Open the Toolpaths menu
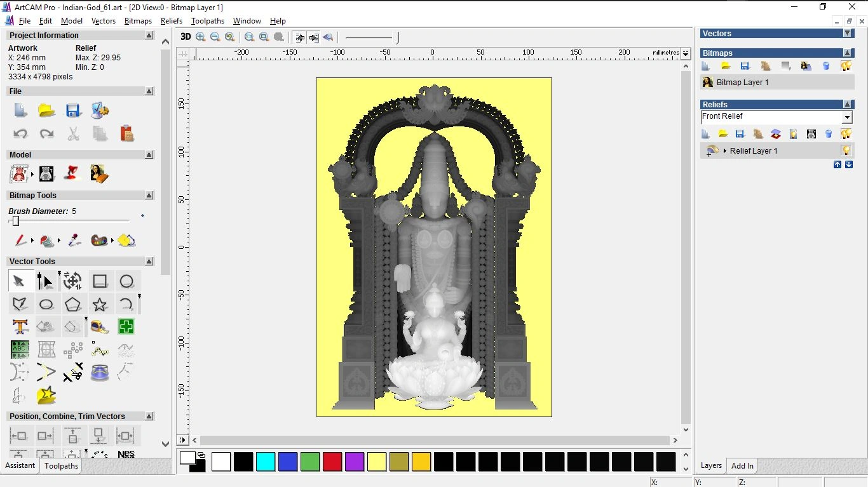Viewport: 868px width, 487px height. coord(208,21)
